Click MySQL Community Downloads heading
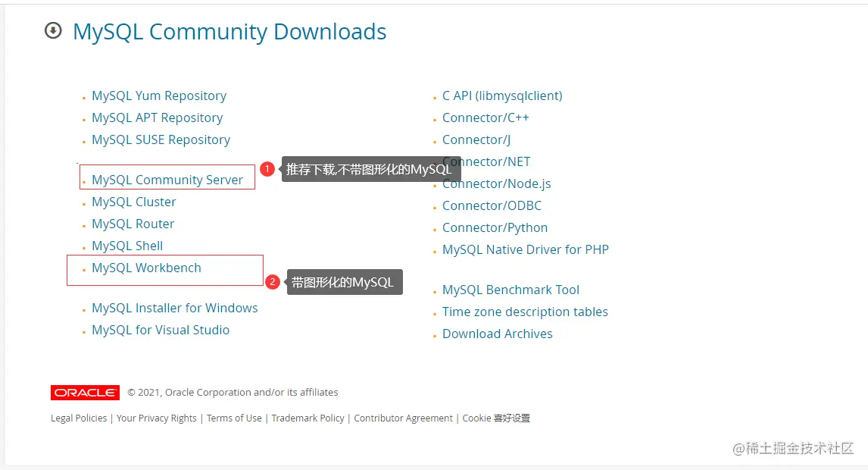Screen dimensions: 868x470 (x=229, y=32)
